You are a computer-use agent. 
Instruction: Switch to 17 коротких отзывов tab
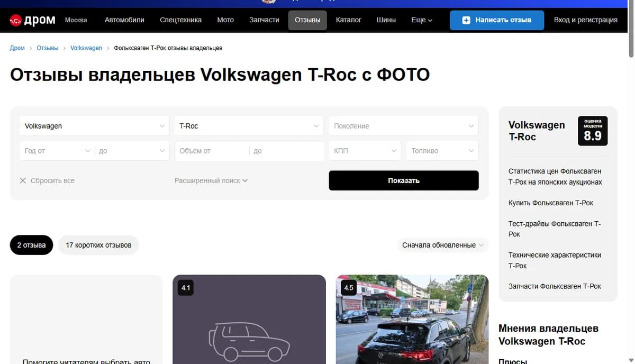pos(98,245)
